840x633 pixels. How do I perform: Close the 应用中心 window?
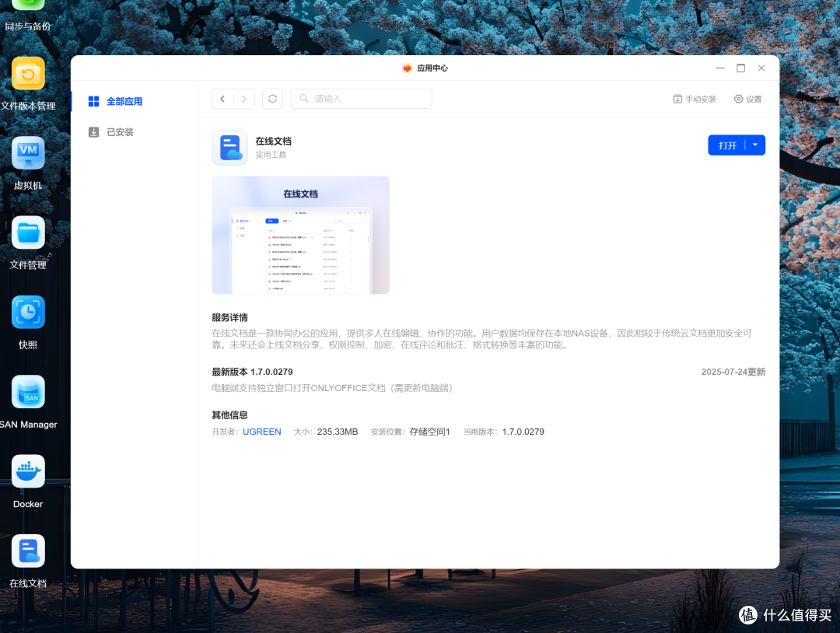[x=761, y=68]
